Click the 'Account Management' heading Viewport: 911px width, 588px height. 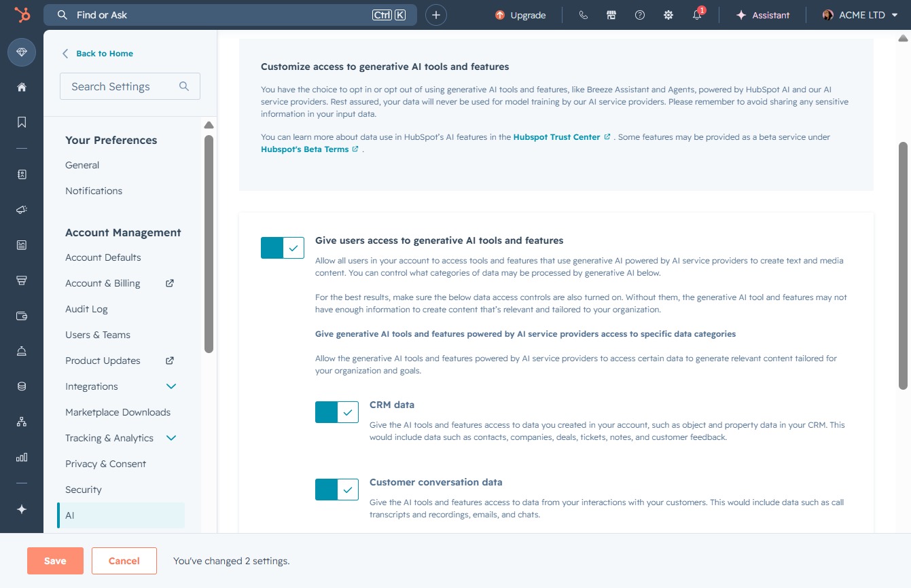tap(123, 232)
